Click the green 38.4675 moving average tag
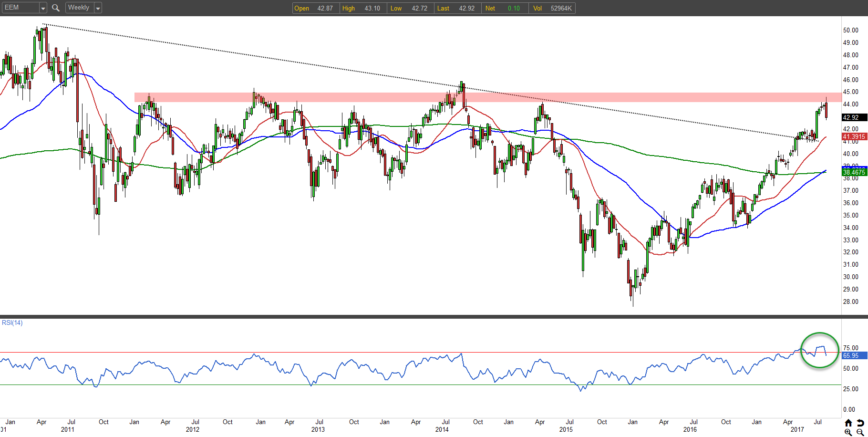The image size is (868, 437). [854, 172]
